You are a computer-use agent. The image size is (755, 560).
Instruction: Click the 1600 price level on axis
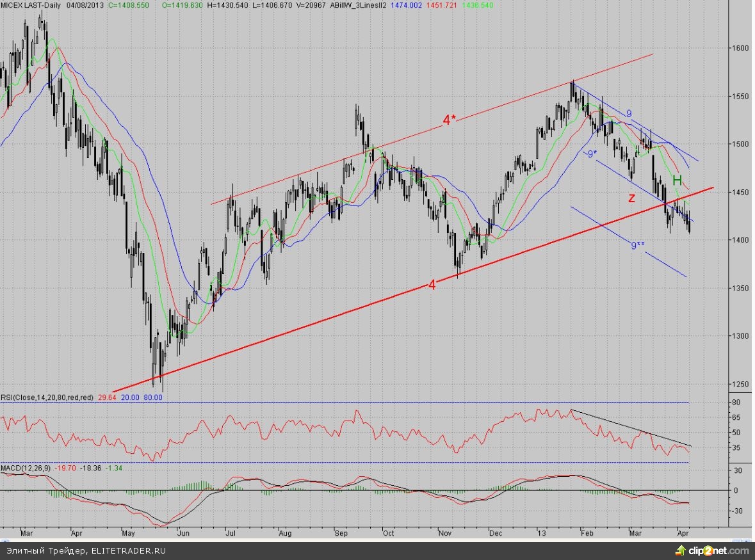pos(742,48)
